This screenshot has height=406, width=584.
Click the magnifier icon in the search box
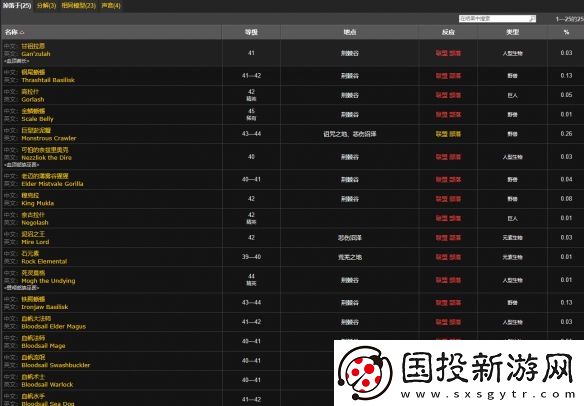click(532, 18)
